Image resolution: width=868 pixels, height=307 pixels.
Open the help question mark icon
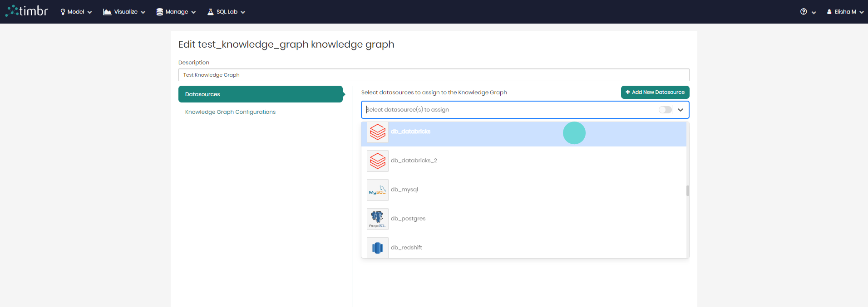[x=804, y=12]
